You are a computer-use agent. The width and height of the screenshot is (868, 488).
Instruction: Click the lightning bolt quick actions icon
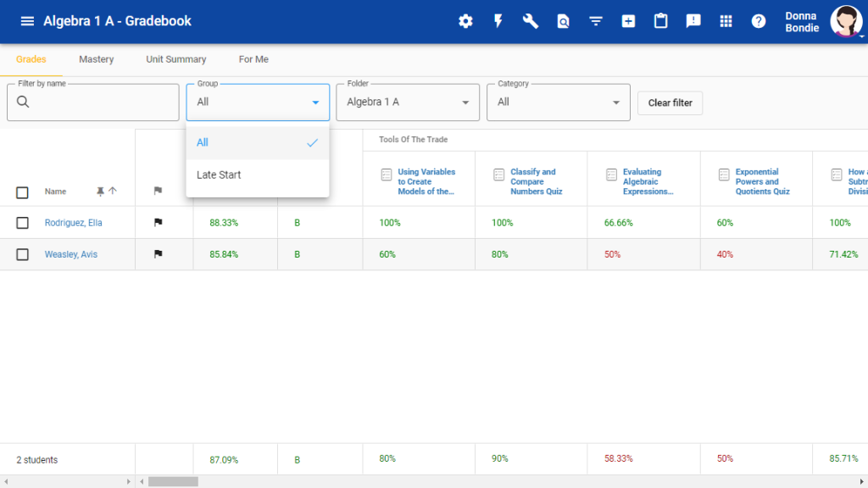pyautogui.click(x=498, y=21)
